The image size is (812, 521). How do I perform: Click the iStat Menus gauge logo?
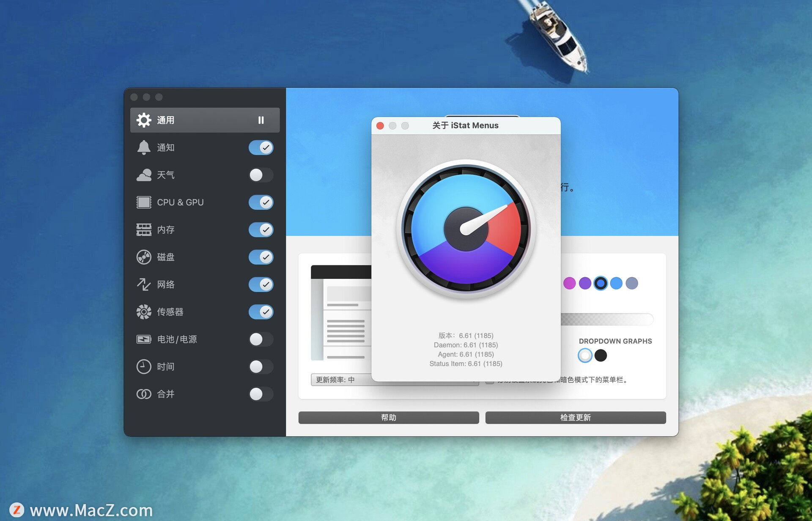(x=466, y=229)
